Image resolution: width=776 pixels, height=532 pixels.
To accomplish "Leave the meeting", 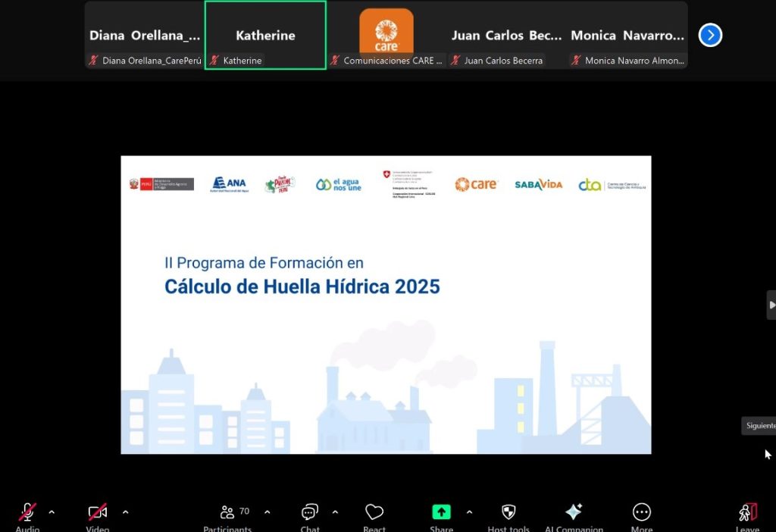I will pyautogui.click(x=748, y=517).
